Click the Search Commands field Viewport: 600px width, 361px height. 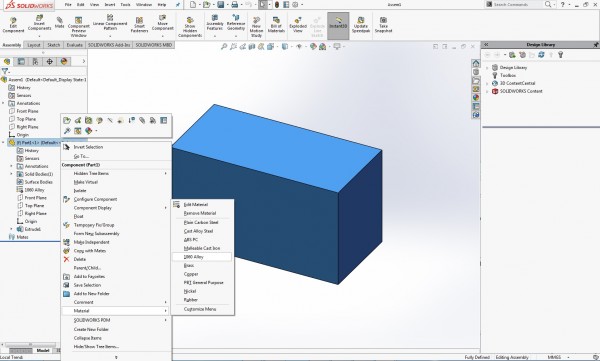click(x=516, y=5)
